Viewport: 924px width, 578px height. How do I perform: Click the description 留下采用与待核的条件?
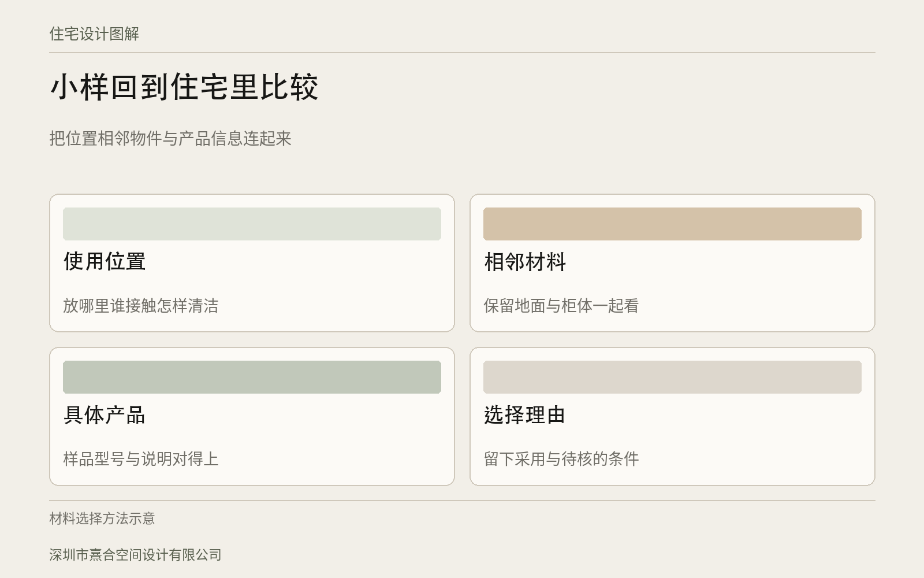[x=561, y=459]
